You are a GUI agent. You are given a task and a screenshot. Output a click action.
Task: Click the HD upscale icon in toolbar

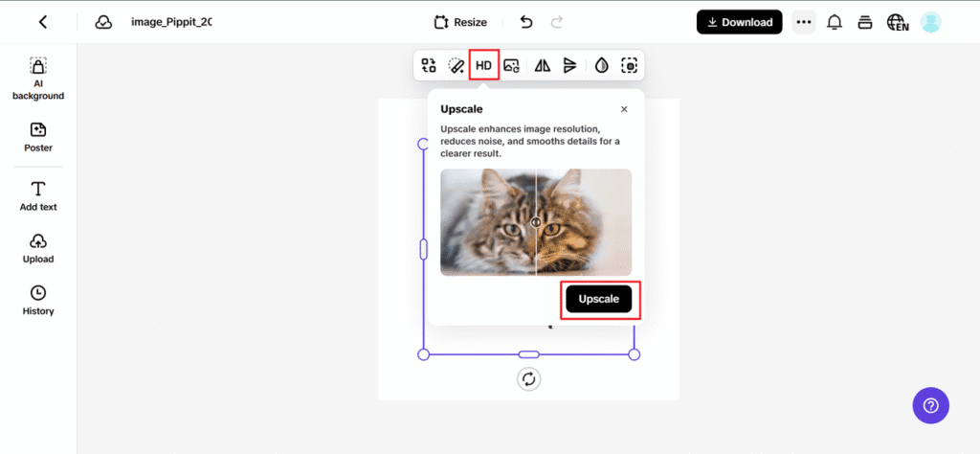483,65
